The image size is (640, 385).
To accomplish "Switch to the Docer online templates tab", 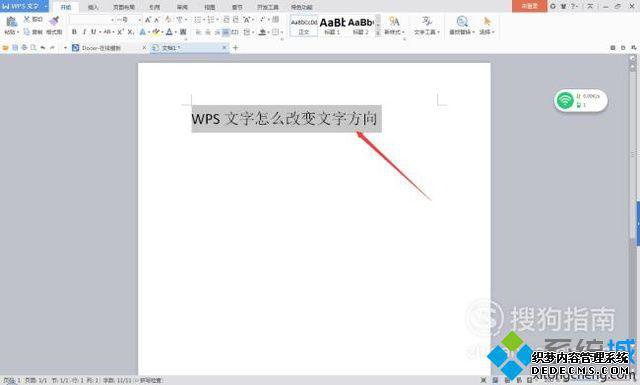I will click(x=101, y=48).
